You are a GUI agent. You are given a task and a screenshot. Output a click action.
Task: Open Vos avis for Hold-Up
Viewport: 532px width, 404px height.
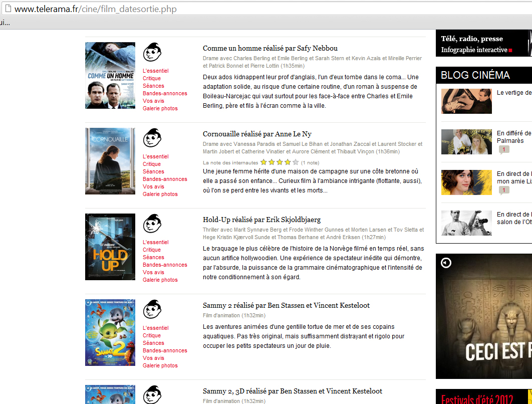click(x=153, y=272)
